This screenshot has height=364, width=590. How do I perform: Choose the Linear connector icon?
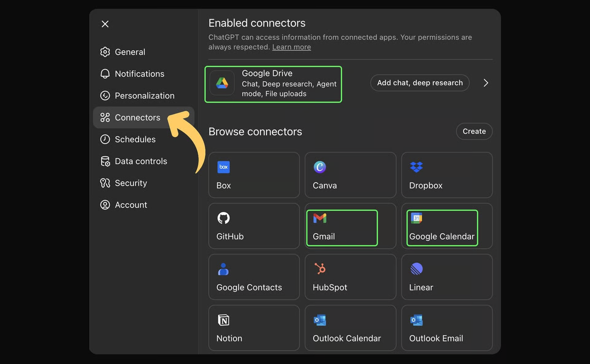click(416, 269)
